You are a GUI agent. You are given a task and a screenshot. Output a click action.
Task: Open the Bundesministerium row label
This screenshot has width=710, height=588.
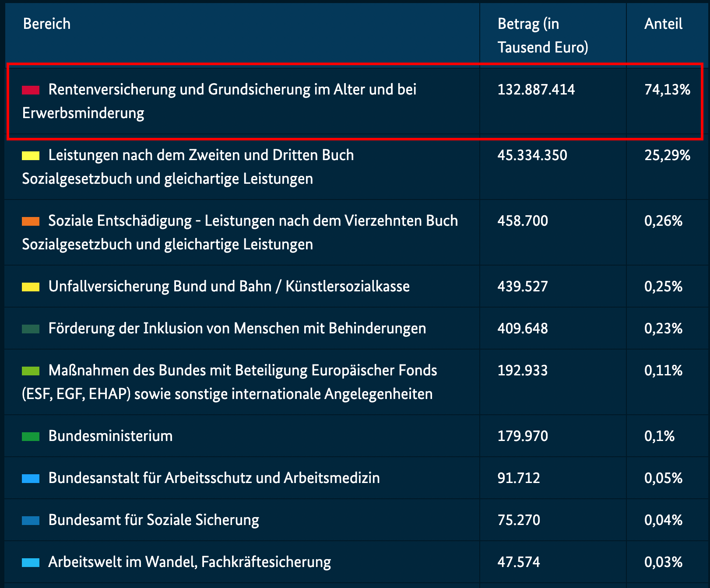coord(110,436)
